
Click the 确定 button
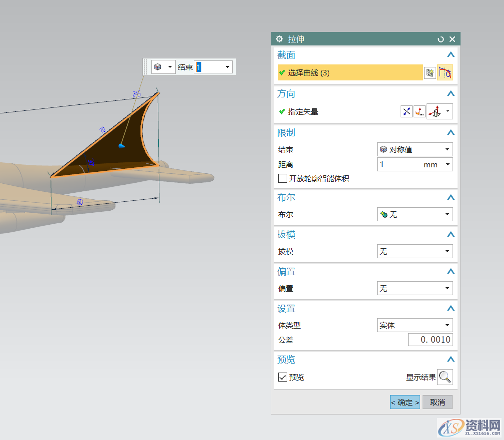(405, 402)
